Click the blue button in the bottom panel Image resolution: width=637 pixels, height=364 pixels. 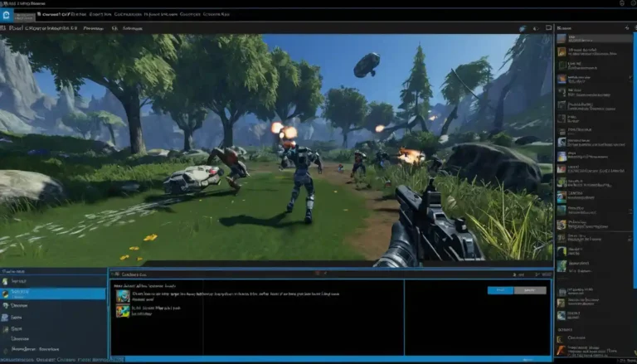click(x=500, y=290)
